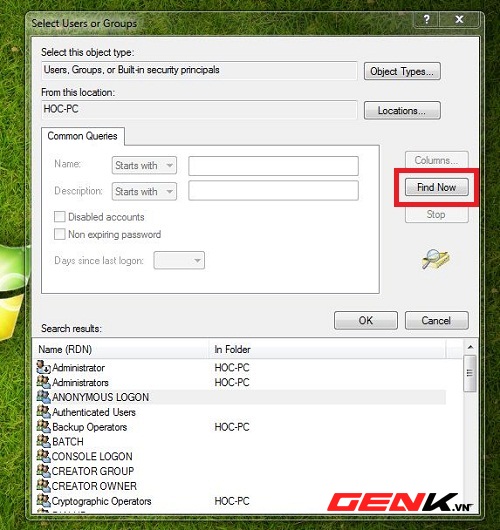Click the search results scrollbar thumb

click(x=470, y=373)
